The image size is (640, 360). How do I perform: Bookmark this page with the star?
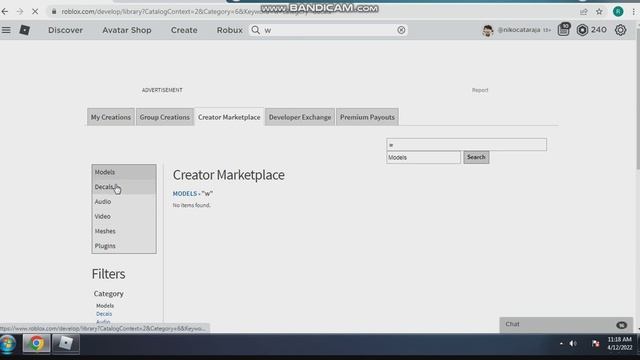click(599, 11)
